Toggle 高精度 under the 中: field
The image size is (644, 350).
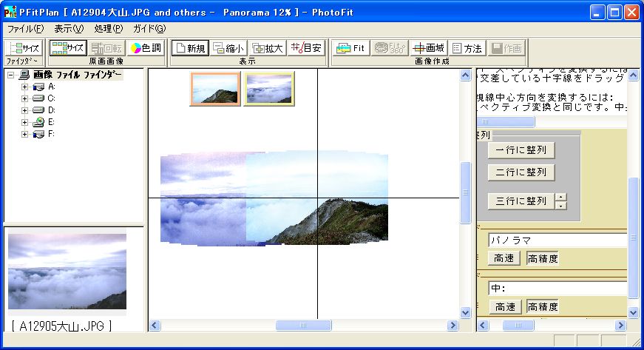[542, 306]
